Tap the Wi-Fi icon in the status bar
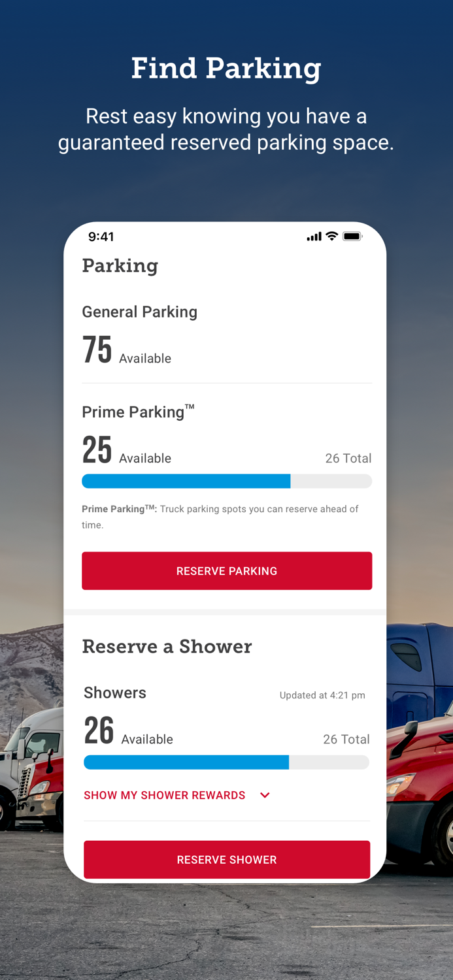453x980 pixels. click(332, 237)
